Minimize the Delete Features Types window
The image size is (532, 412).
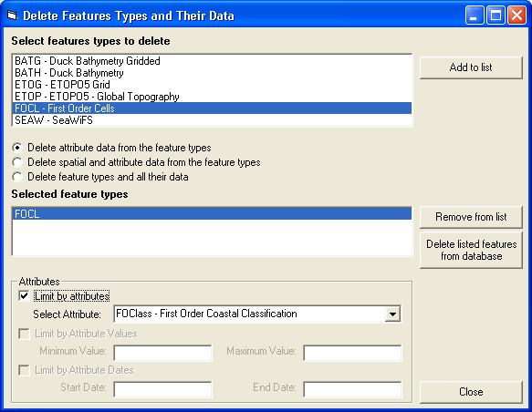[x=475, y=15]
